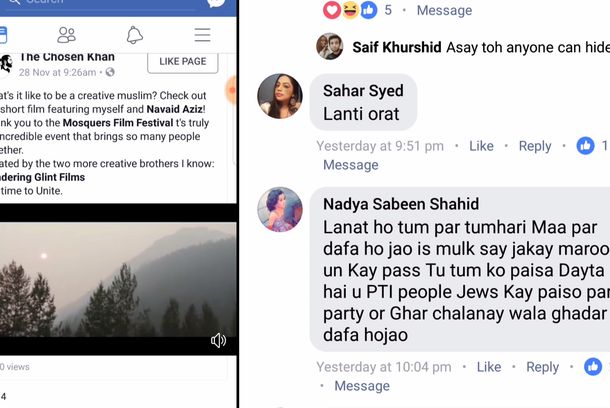This screenshot has height=408, width=610.
Task: Tap the news feed icon in nav bar
Action: (x=3, y=35)
